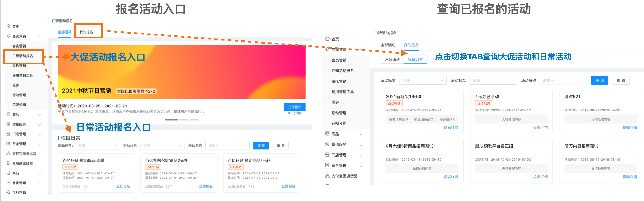
Task: Select the 大促活动 sub-tab in right panel
Action: coord(392,59)
